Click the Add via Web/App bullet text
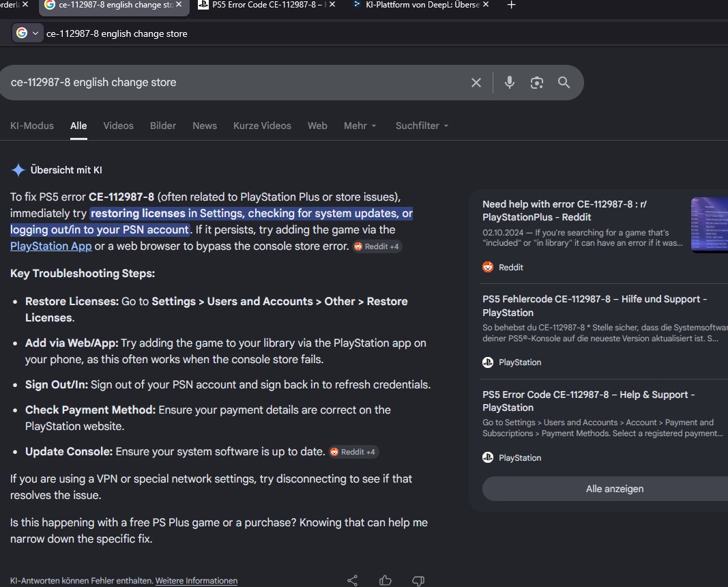 tap(226, 351)
